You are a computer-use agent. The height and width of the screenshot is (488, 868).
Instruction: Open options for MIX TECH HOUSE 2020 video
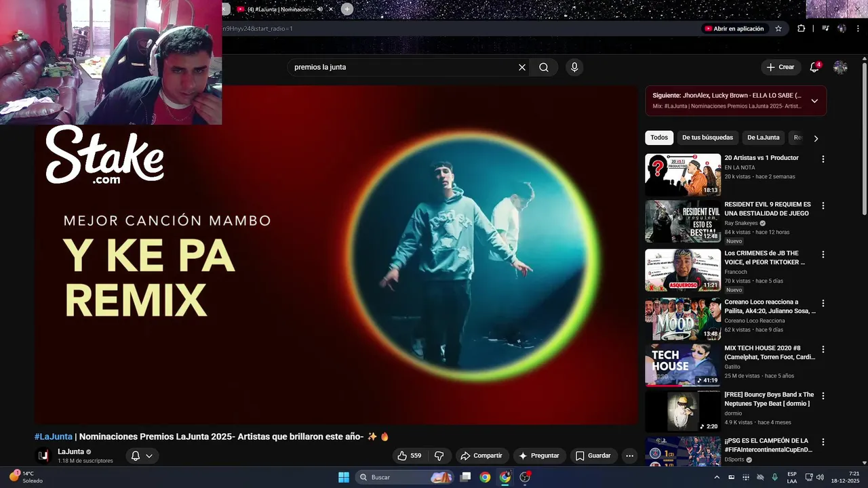pyautogui.click(x=823, y=349)
